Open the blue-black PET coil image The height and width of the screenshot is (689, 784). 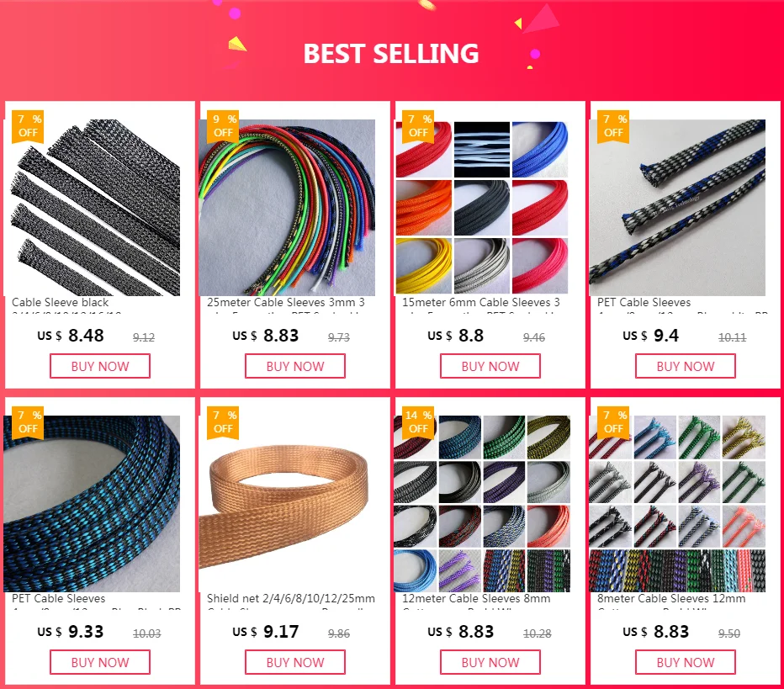pyautogui.click(x=92, y=503)
